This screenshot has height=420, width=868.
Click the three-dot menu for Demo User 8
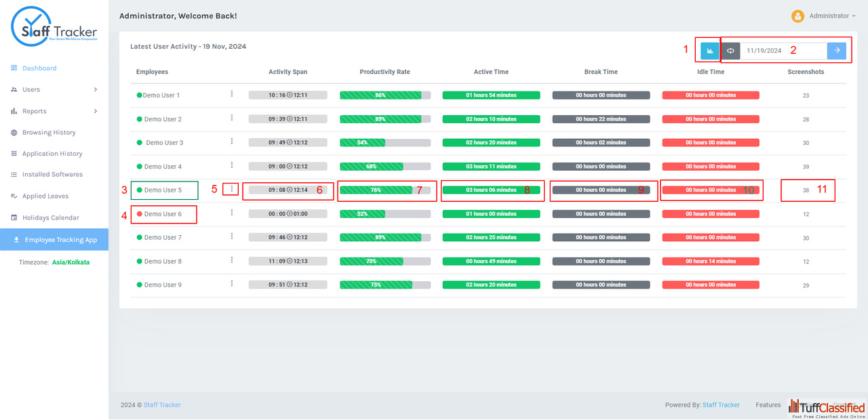click(232, 260)
